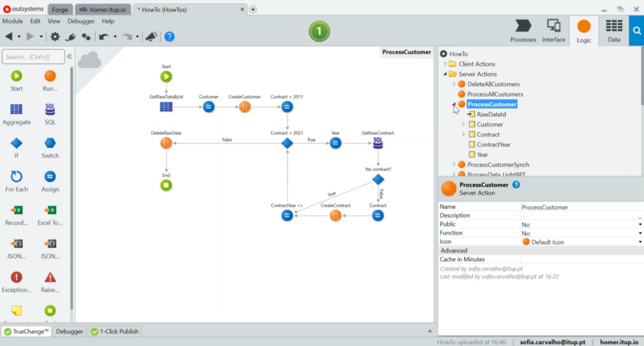Switch to the homer.itup.io tab
The image size is (644, 346).
tap(104, 10)
